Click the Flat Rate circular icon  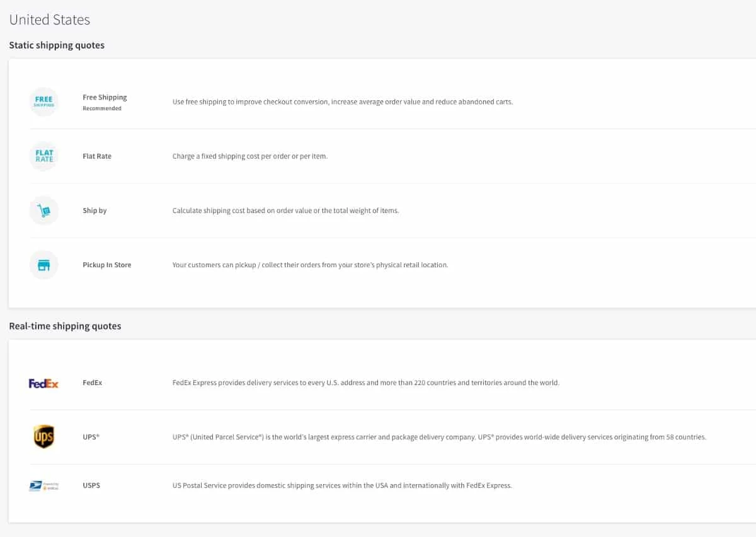[44, 156]
